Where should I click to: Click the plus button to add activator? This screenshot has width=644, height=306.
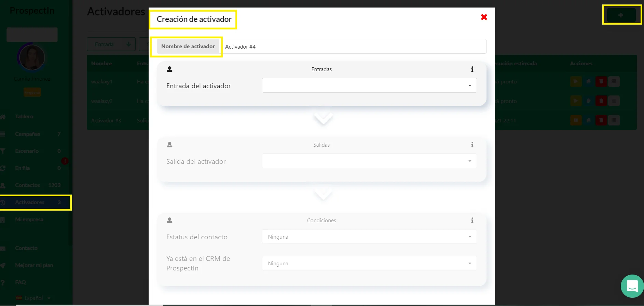tap(621, 15)
